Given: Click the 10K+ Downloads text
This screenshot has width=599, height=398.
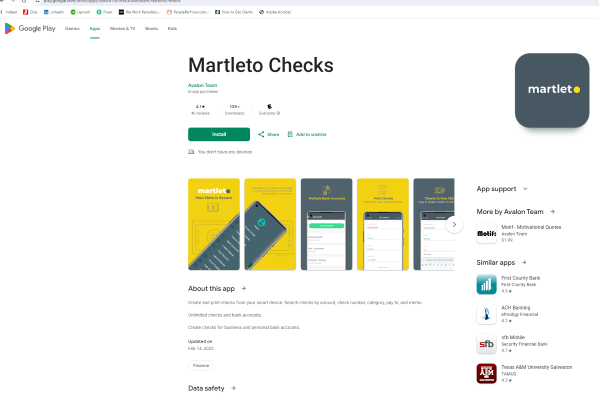Looking at the screenshot, I should click(235, 110).
